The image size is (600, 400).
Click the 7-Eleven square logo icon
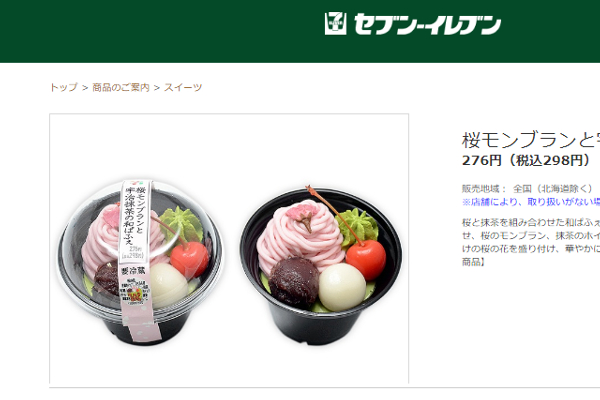pyautogui.click(x=335, y=23)
